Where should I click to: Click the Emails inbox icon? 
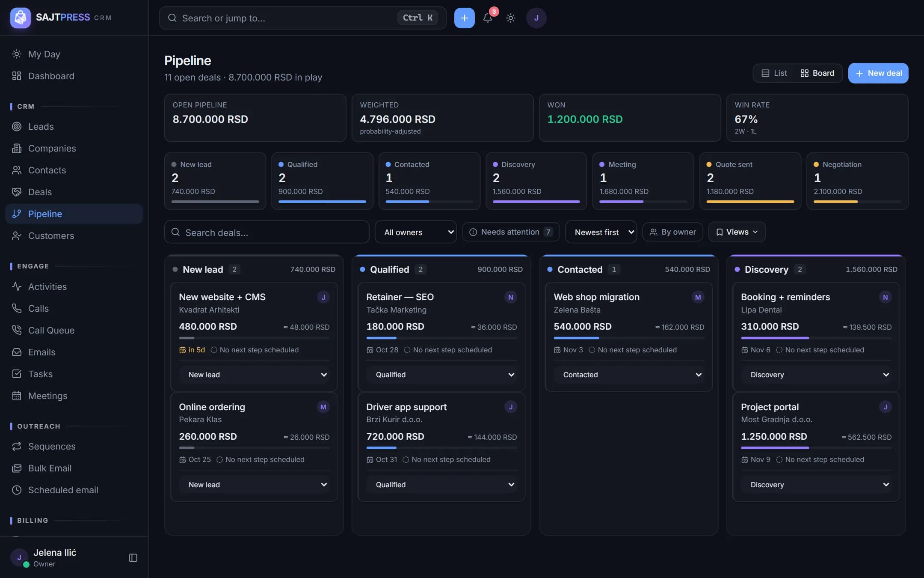click(17, 352)
